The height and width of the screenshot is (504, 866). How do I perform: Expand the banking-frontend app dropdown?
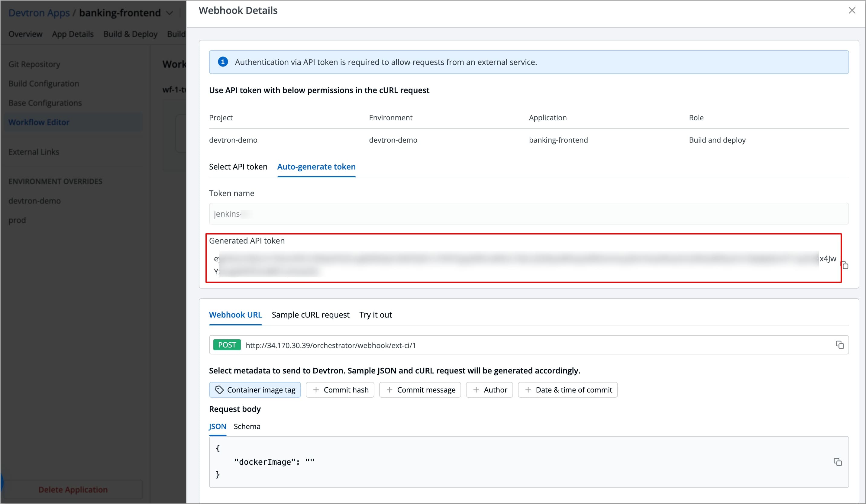(x=170, y=13)
